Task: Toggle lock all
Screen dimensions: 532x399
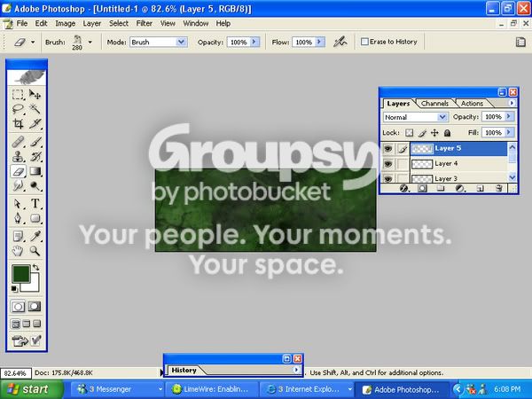Action: click(447, 133)
